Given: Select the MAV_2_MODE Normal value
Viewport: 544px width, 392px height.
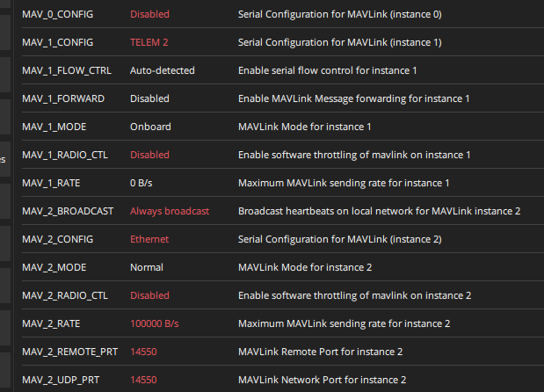Looking at the screenshot, I should click(147, 267).
